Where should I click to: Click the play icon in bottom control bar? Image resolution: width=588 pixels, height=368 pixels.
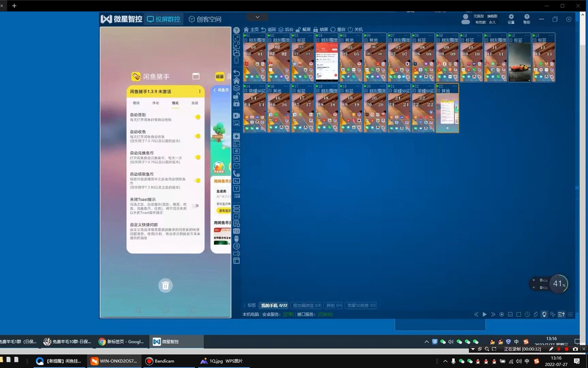tap(485, 315)
